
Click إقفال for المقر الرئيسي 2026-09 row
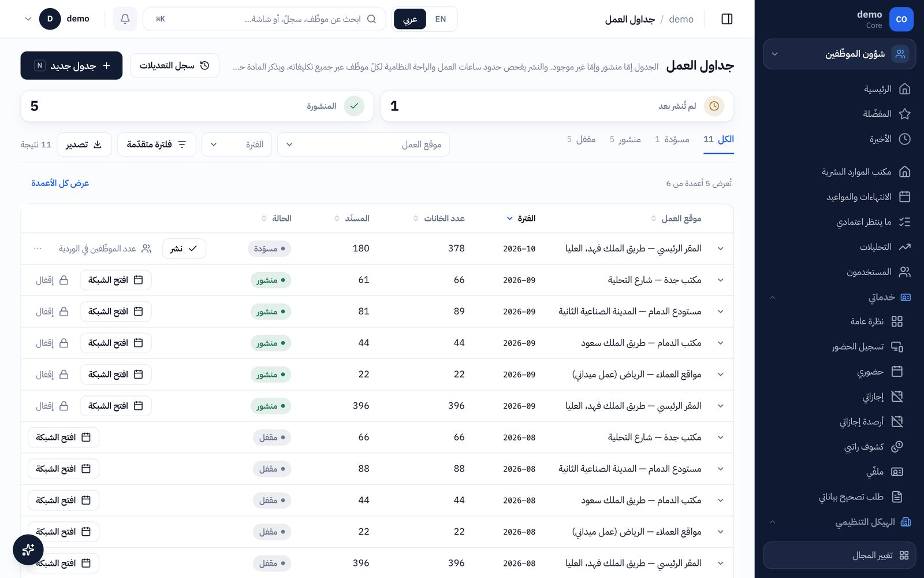coord(53,406)
